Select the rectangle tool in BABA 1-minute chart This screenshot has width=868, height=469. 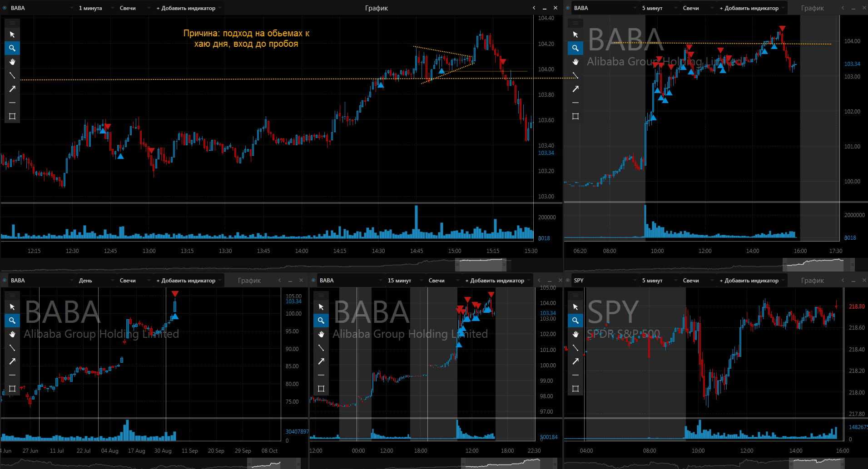[12, 116]
